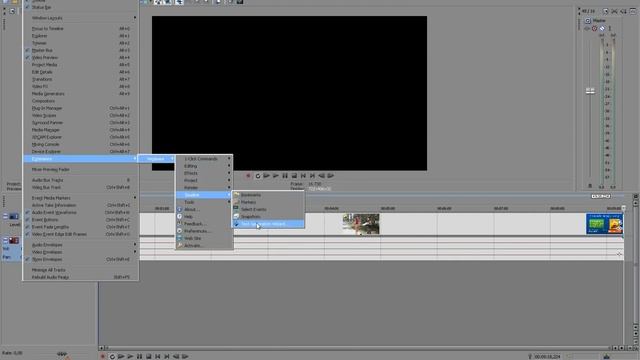Open Vegasaur Preferences
Image resolution: width=640 pixels, height=360 pixels.
point(204,231)
